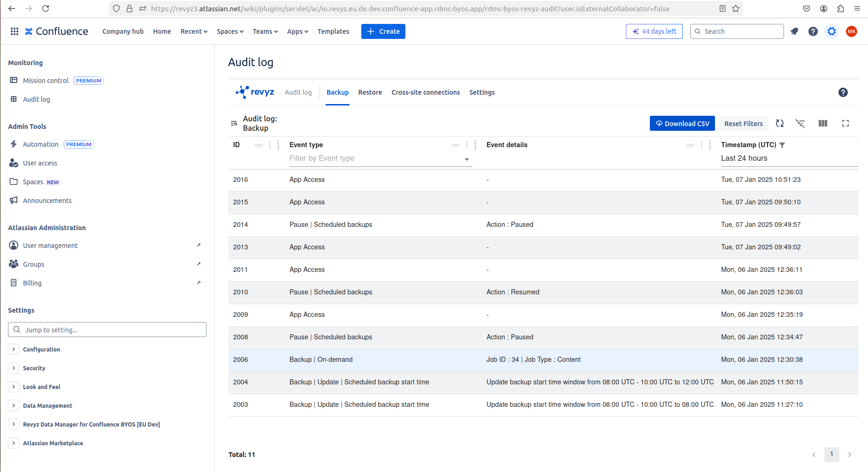Expand the Recent dropdown

coord(194,31)
